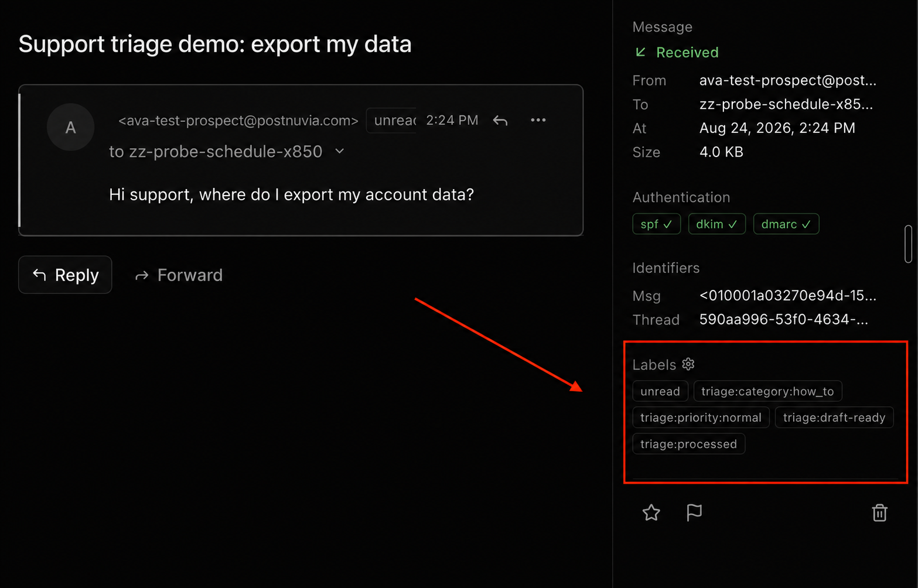Image resolution: width=918 pixels, height=588 pixels.
Task: Open the Labels settings gear icon
Action: (688, 364)
